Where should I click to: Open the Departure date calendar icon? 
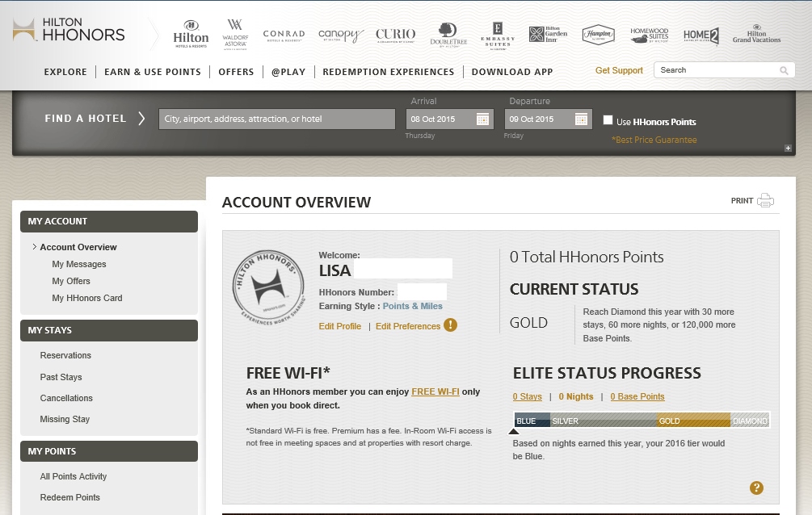(x=581, y=119)
